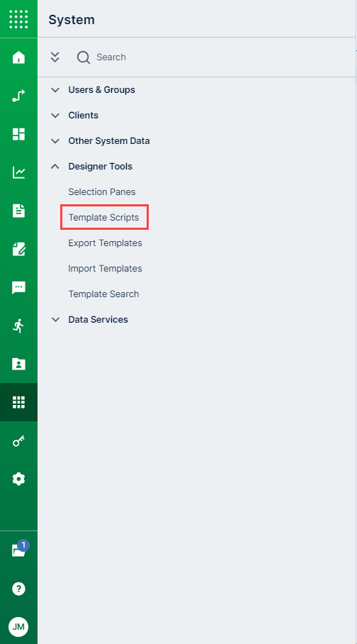Open the JM user avatar
This screenshot has width=357, height=644.
18,627
